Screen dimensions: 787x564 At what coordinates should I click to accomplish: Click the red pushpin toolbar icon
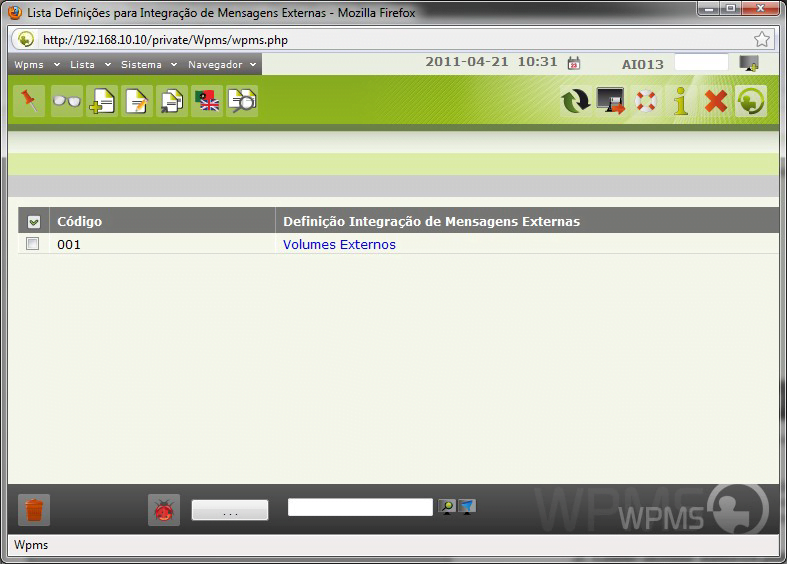click(x=29, y=101)
